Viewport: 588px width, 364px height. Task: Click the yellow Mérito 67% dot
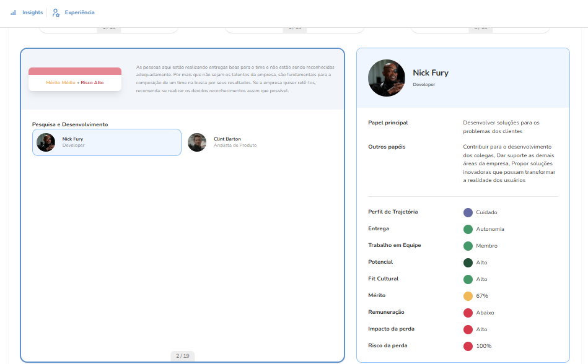pos(468,296)
